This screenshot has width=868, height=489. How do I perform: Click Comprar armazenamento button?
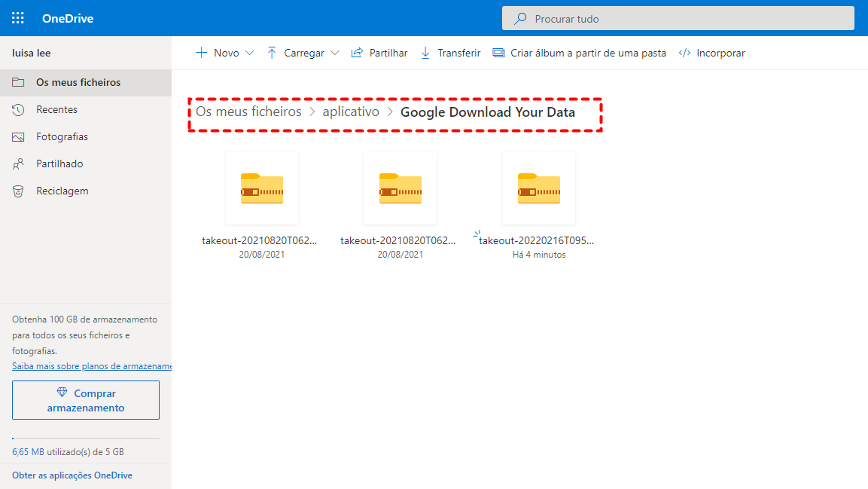(x=86, y=400)
